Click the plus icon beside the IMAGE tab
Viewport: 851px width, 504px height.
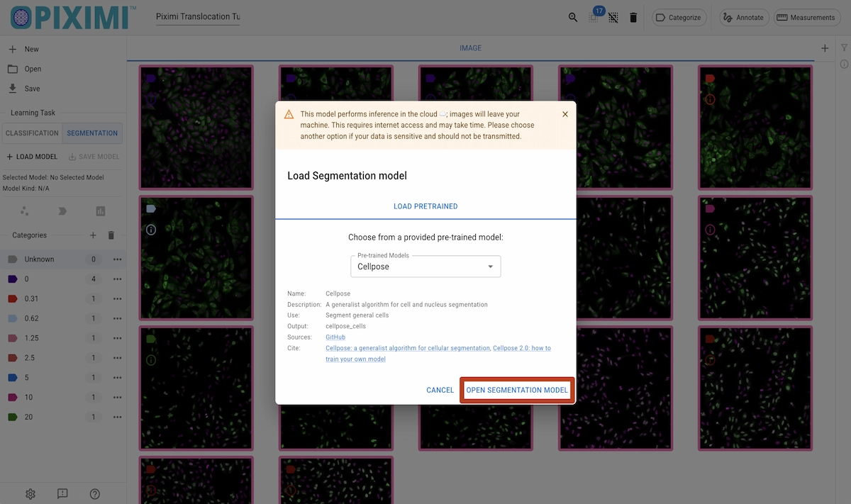point(825,48)
